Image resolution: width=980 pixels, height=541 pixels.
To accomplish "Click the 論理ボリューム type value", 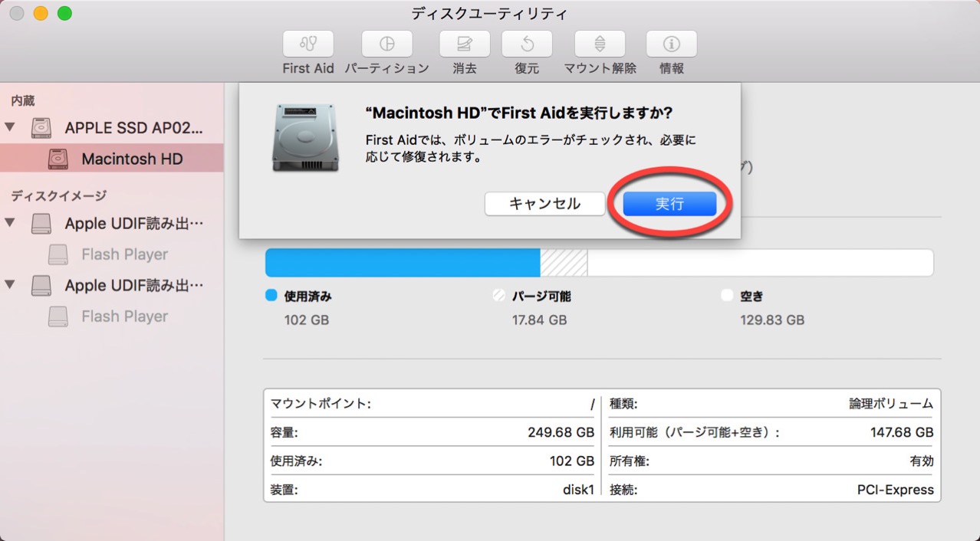I will [891, 403].
